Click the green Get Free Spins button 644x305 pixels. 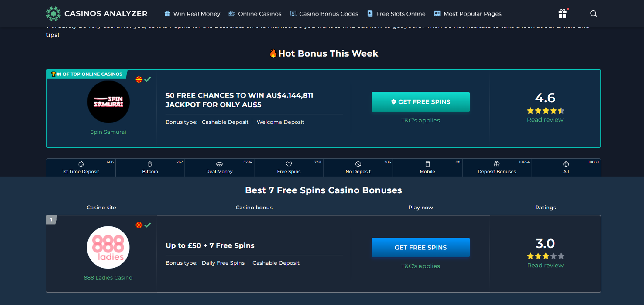pyautogui.click(x=421, y=102)
